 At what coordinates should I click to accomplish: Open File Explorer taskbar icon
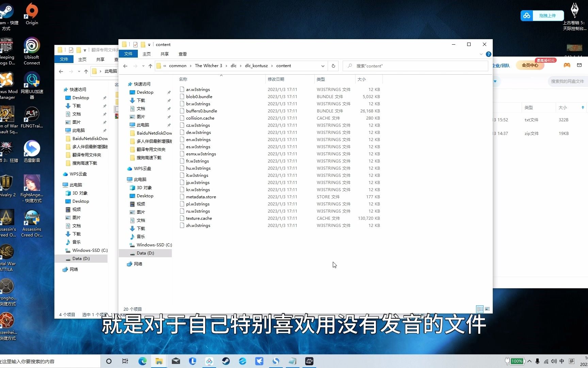tap(159, 361)
